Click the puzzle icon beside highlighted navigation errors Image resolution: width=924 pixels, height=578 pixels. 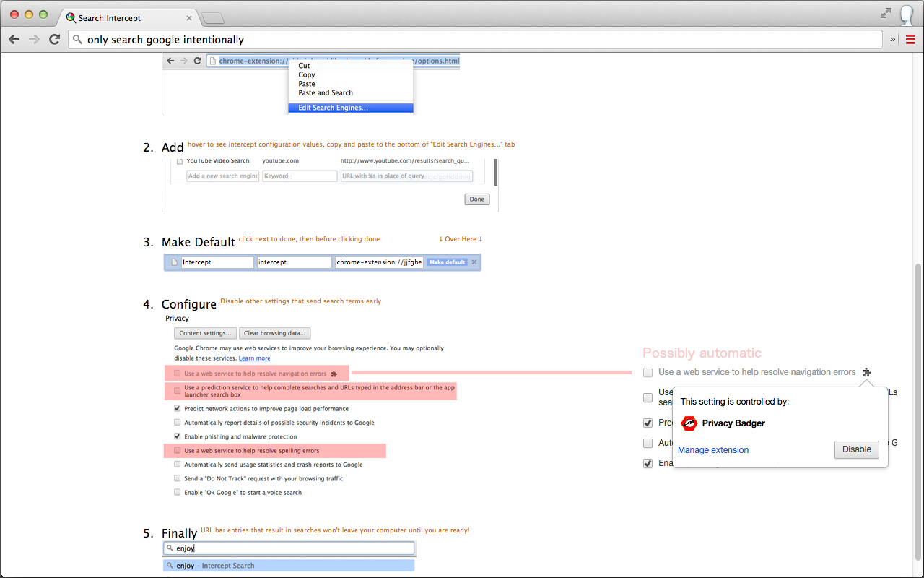click(x=334, y=374)
